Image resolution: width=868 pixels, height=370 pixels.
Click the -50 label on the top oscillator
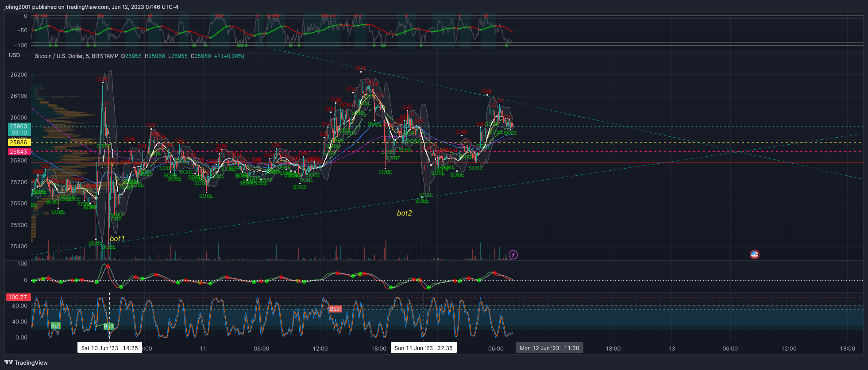tap(22, 31)
